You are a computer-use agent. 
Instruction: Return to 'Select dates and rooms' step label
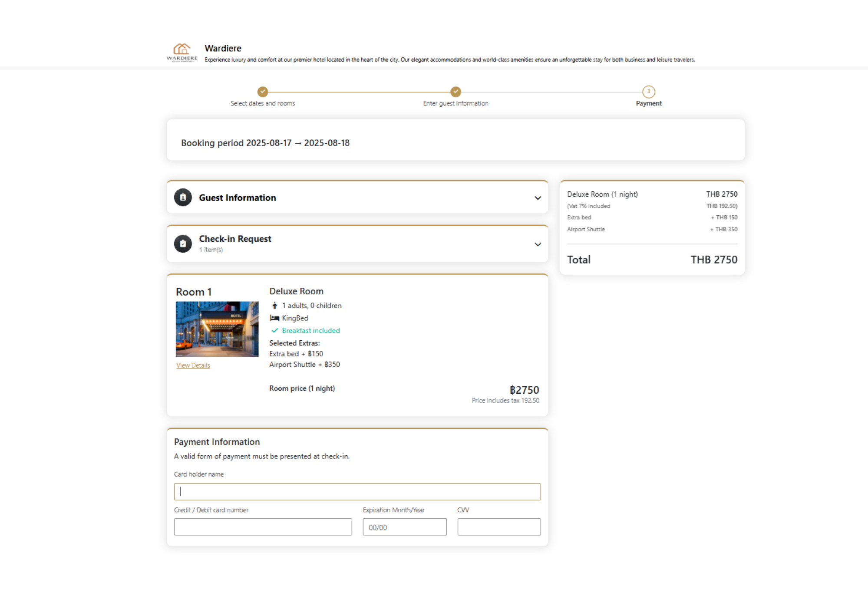(x=263, y=103)
